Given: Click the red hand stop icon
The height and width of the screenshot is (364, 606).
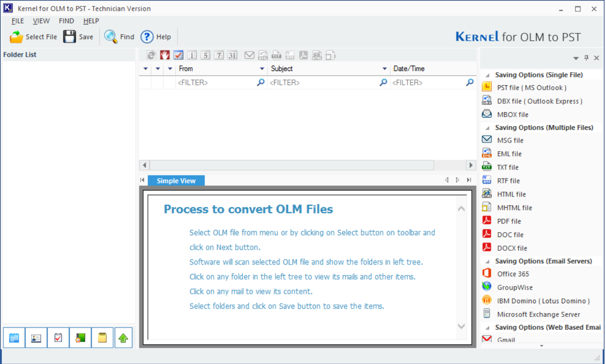Looking at the screenshot, I should pyautogui.click(x=165, y=55).
